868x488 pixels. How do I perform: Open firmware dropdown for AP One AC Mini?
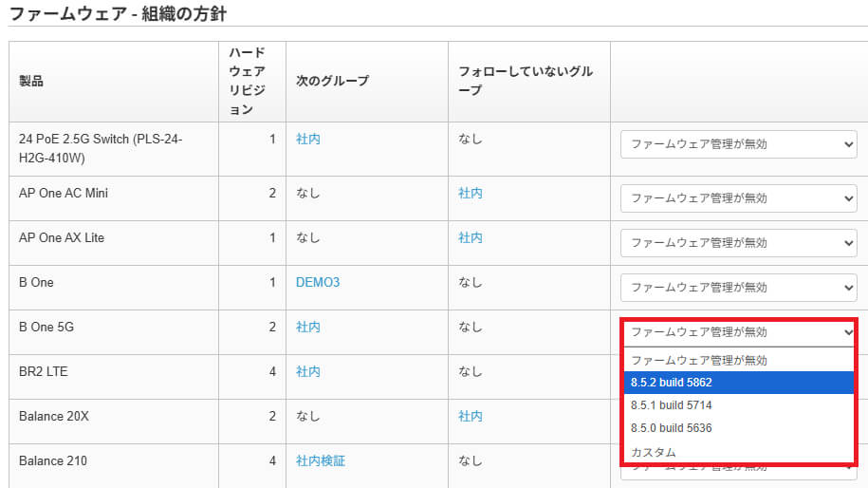(x=738, y=198)
